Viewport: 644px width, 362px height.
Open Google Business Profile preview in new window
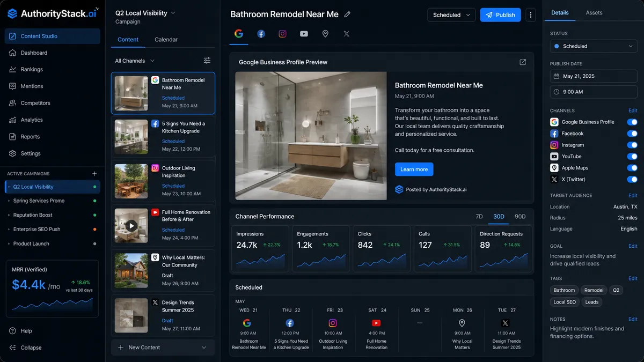[523, 62]
